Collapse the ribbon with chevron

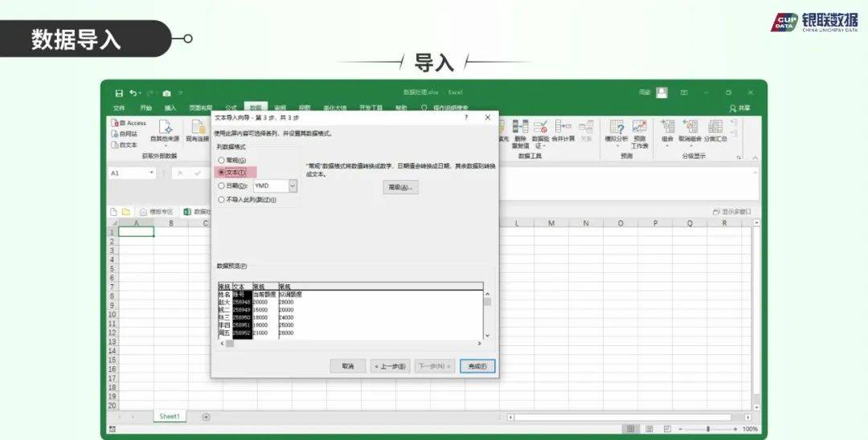[755, 157]
